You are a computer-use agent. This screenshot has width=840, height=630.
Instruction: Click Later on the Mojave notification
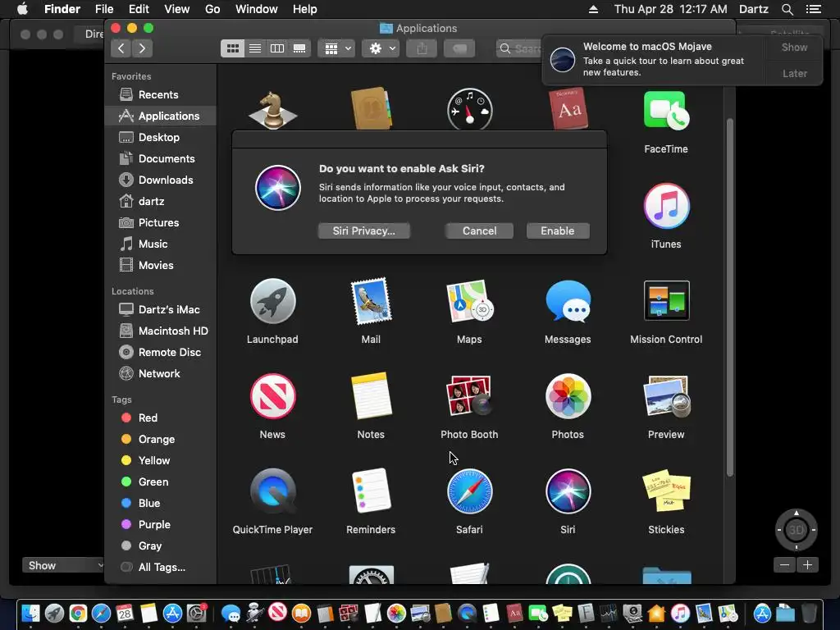click(794, 73)
